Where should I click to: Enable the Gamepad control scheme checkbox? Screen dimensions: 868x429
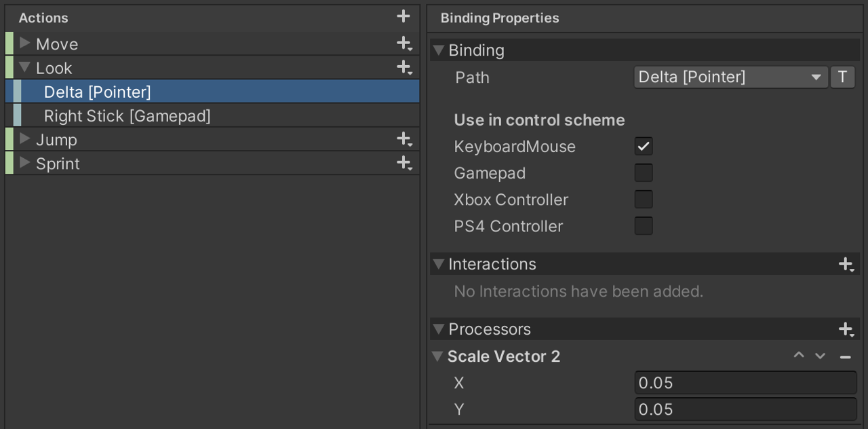pos(643,172)
